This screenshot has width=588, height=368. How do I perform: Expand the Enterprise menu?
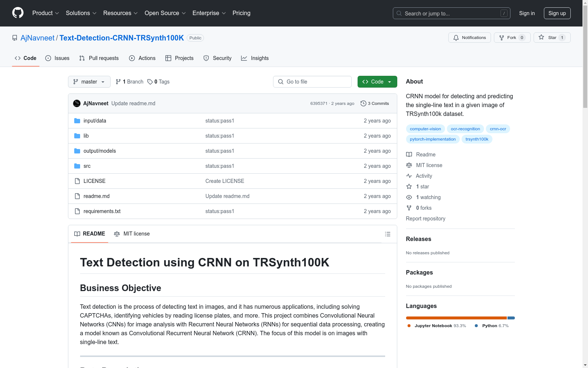point(209,13)
